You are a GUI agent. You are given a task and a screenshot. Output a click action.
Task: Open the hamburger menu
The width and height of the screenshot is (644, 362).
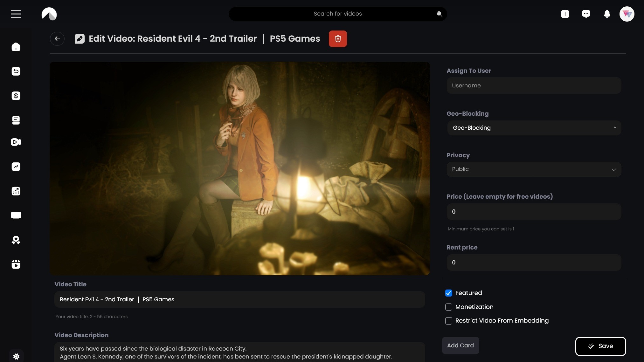click(16, 14)
